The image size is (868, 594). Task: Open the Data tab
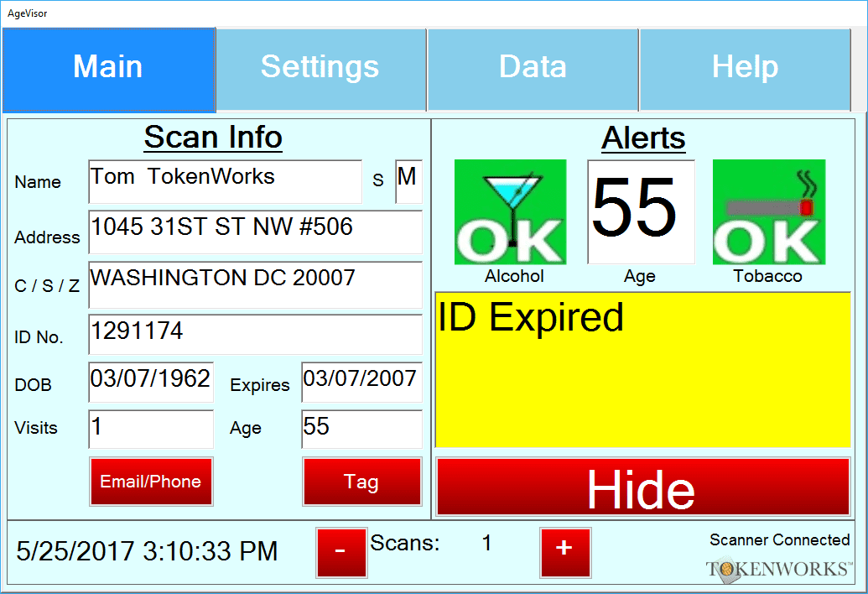[533, 69]
